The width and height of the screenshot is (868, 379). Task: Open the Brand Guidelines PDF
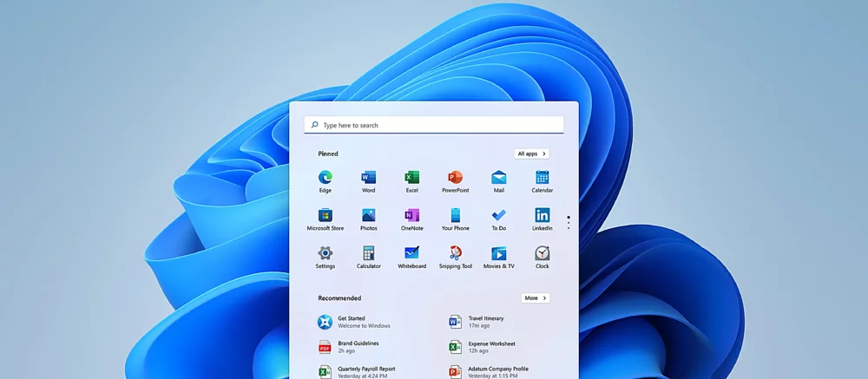(x=356, y=347)
